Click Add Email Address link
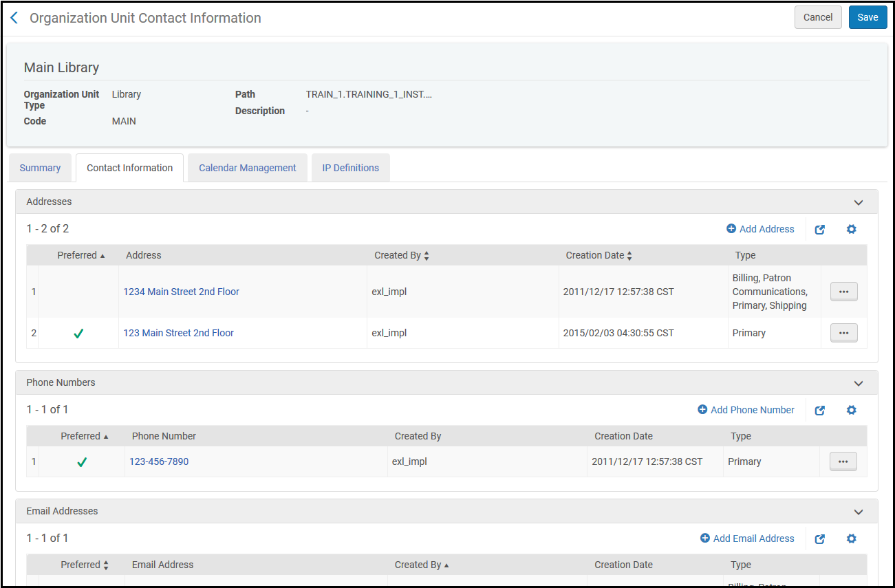This screenshot has width=895, height=588. (747, 538)
